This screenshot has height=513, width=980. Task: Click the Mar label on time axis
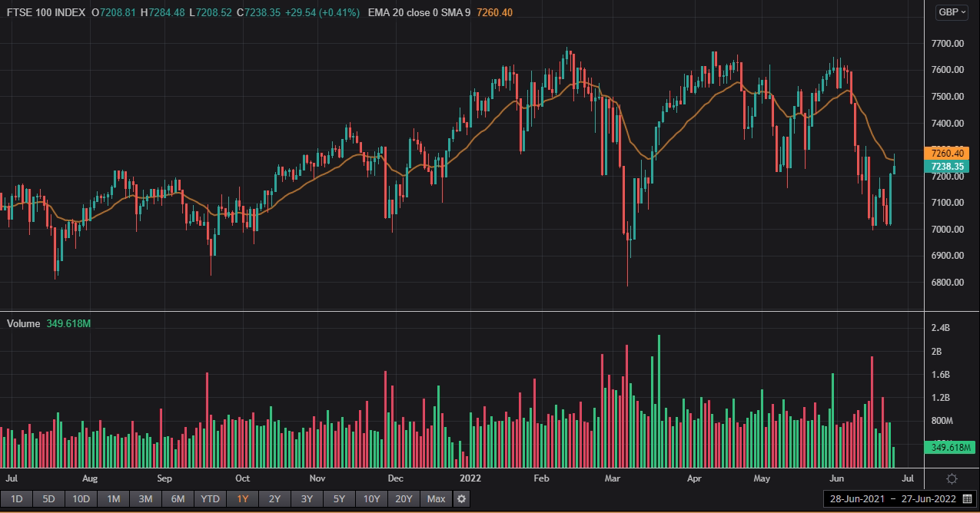click(x=613, y=478)
